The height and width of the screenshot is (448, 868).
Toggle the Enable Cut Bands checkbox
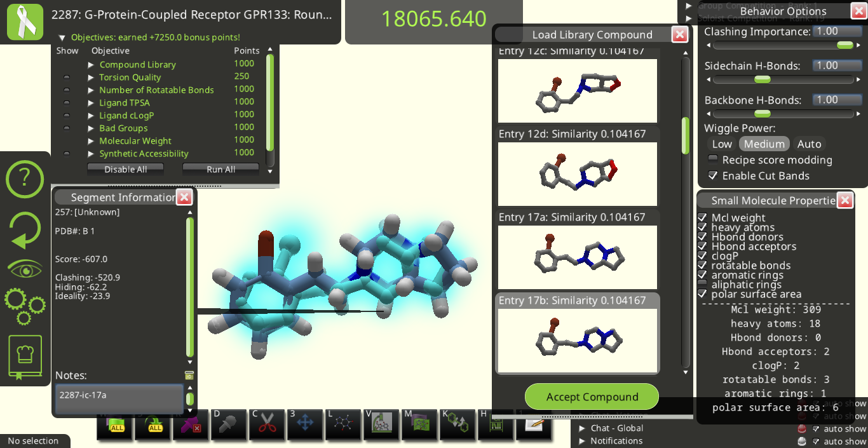click(713, 176)
